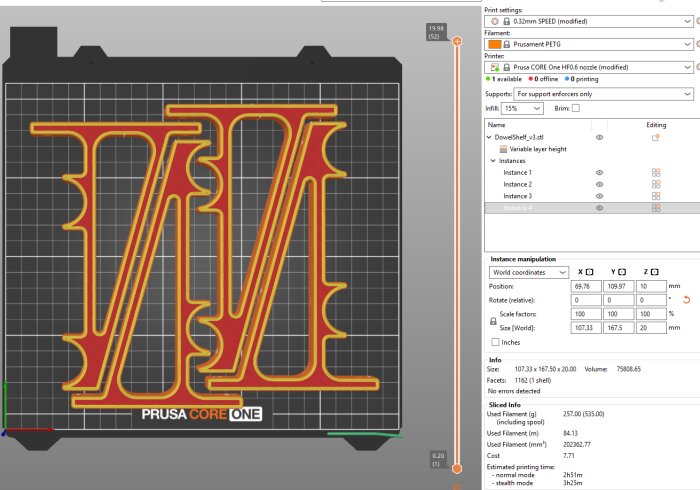Click lock icon beside Prusament PETG
700x490 pixels.
[x=507, y=44]
